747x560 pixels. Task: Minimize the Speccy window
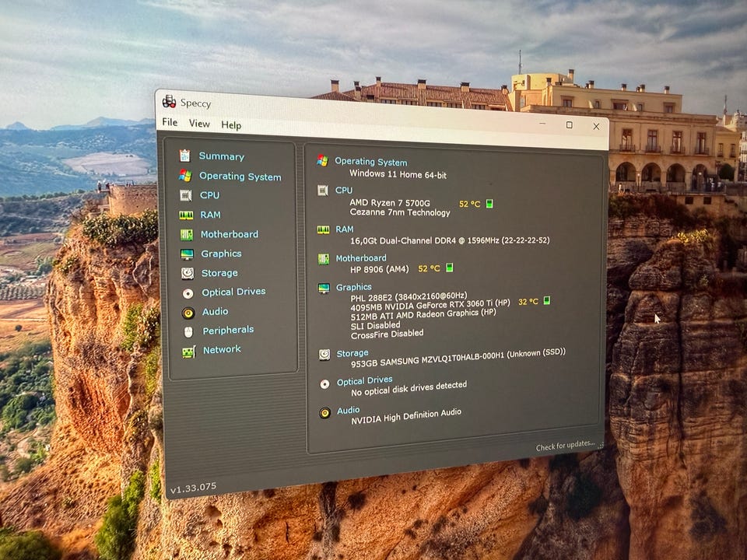(542, 124)
